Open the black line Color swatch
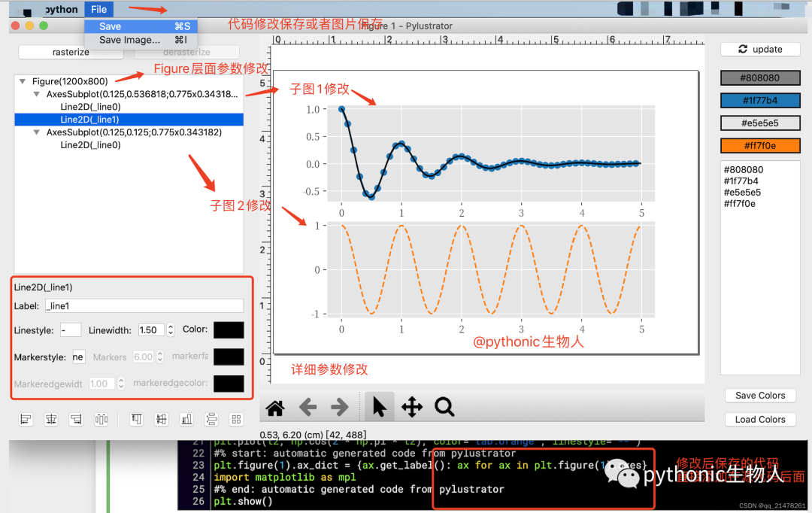 coord(229,330)
